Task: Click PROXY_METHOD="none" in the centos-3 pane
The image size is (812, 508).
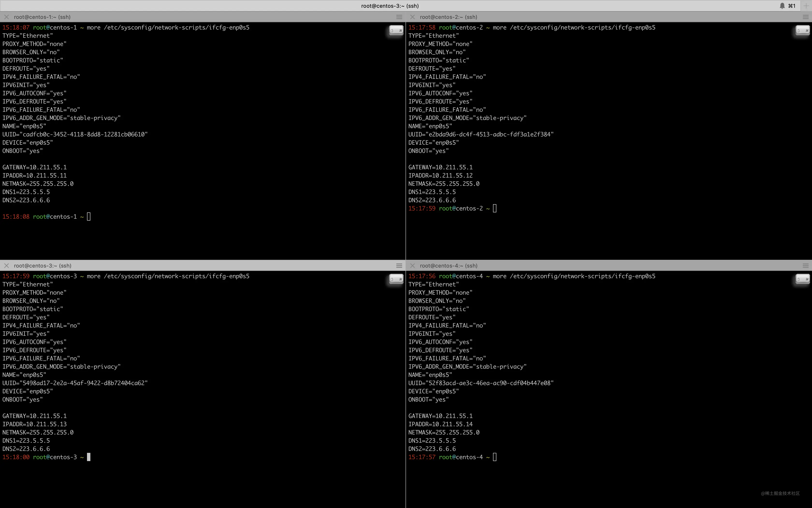Action: [x=35, y=293]
